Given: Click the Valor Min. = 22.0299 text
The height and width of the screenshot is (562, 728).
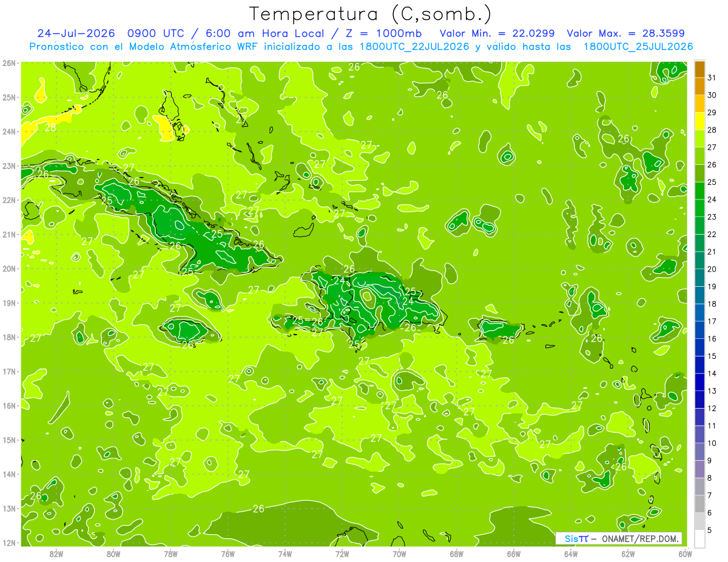Looking at the screenshot, I should click(x=496, y=33).
